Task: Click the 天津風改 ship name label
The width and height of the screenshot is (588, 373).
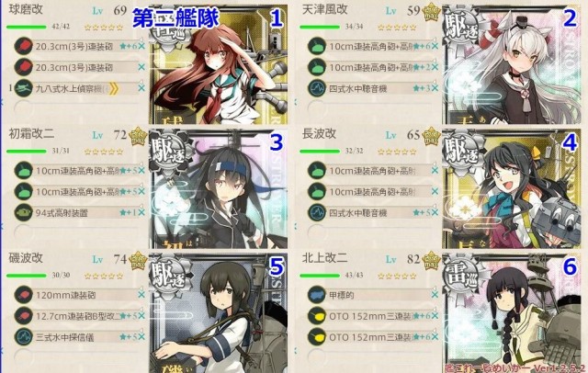Action: pos(324,9)
